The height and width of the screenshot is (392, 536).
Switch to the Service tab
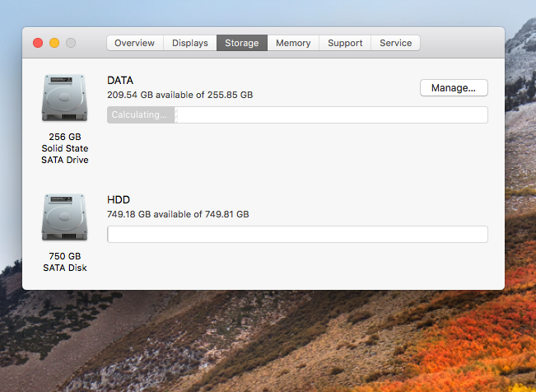click(395, 43)
